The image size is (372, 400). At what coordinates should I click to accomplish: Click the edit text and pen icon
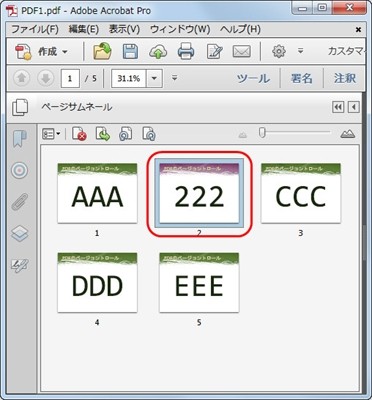coord(214,52)
